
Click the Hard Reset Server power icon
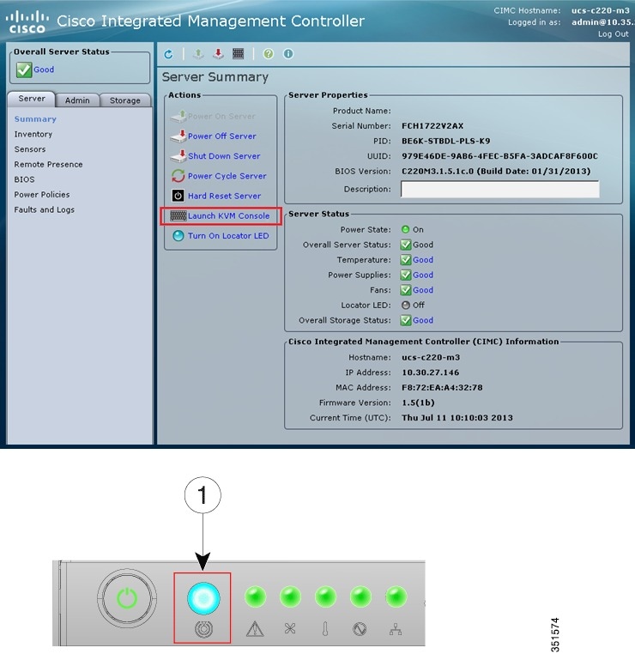[x=178, y=196]
